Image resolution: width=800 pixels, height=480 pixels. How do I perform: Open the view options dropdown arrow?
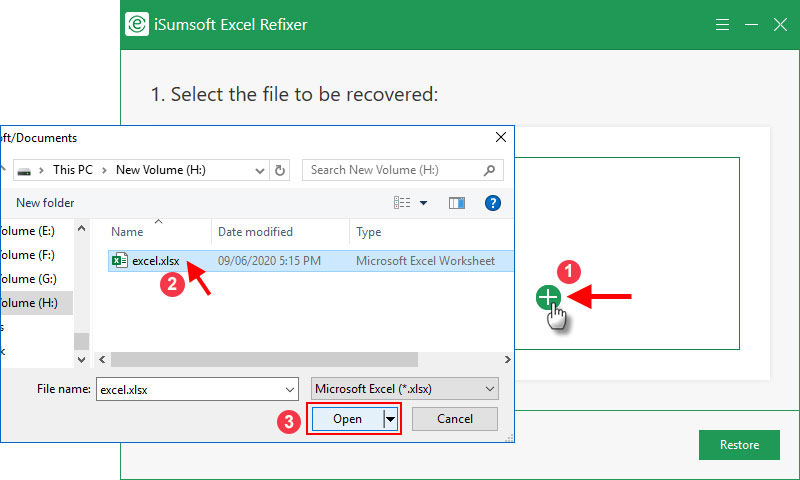(x=423, y=203)
